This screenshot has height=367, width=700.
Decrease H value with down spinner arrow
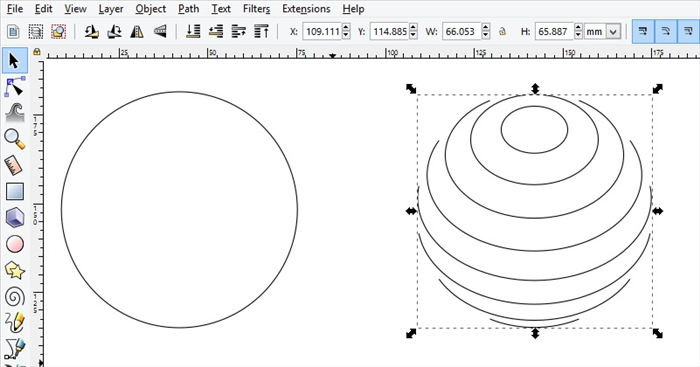(x=578, y=35)
